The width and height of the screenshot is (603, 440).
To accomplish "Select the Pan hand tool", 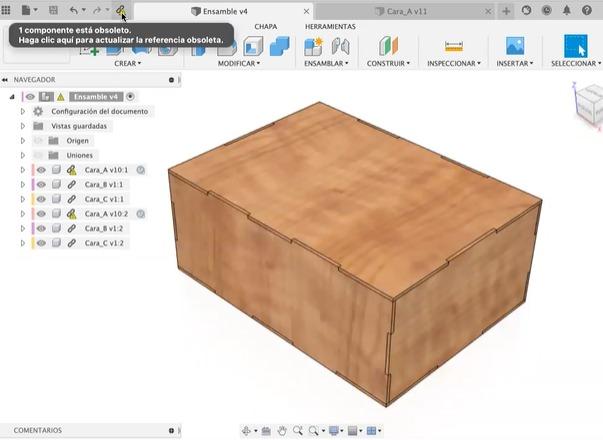I will pos(282,431).
